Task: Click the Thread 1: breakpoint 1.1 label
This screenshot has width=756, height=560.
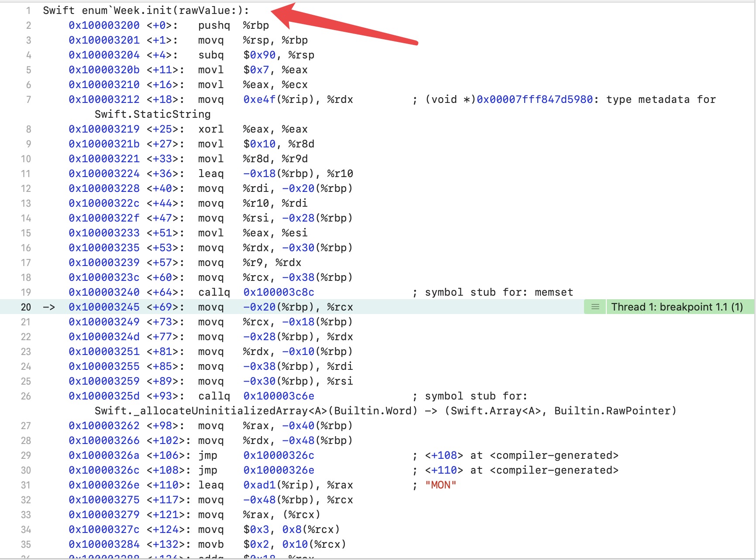Action: [x=677, y=307]
